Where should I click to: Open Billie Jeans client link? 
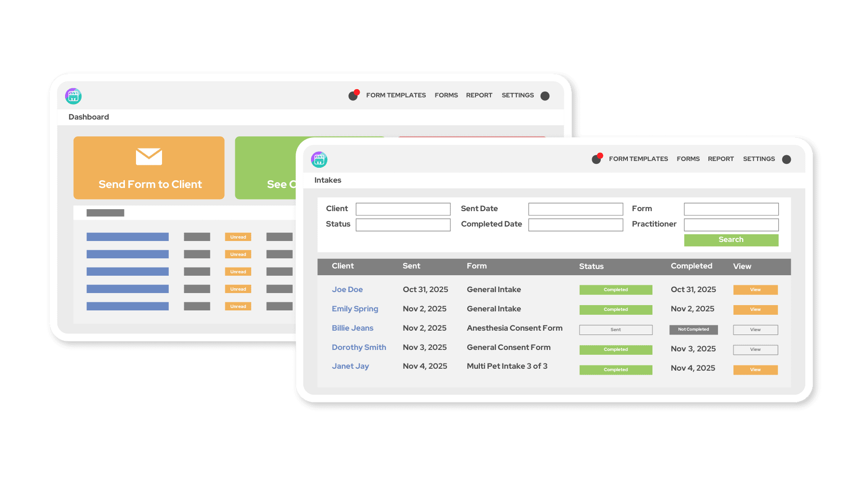point(353,328)
